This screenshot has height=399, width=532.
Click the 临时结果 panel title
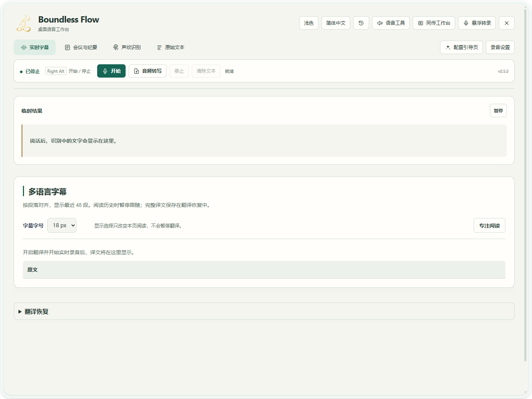(x=32, y=111)
